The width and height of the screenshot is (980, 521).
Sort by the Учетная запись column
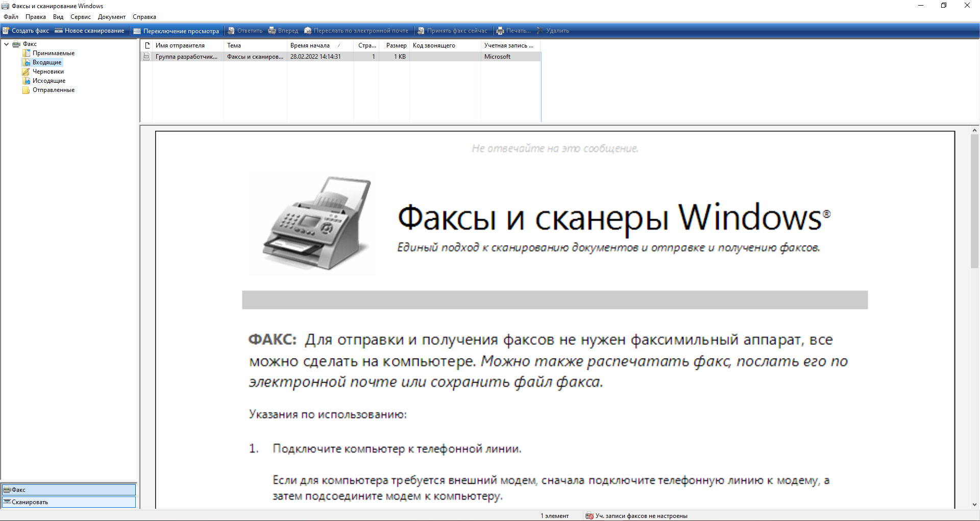[510, 45]
